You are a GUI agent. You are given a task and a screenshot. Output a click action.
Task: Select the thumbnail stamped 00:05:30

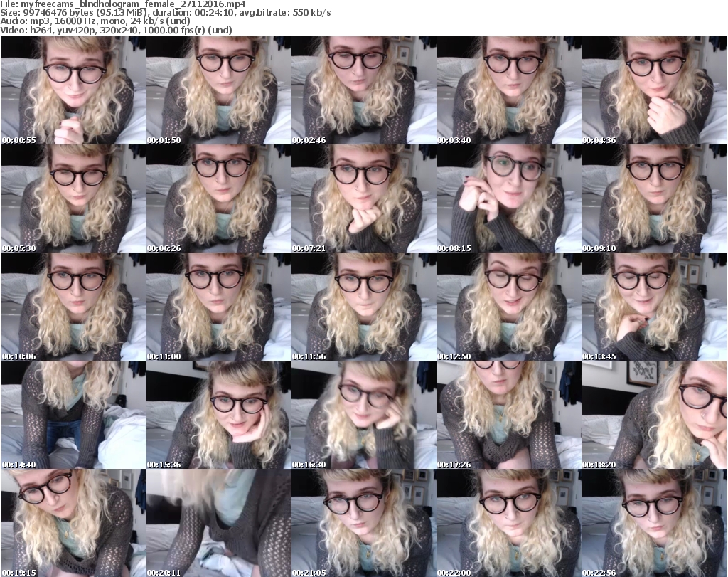coord(74,198)
